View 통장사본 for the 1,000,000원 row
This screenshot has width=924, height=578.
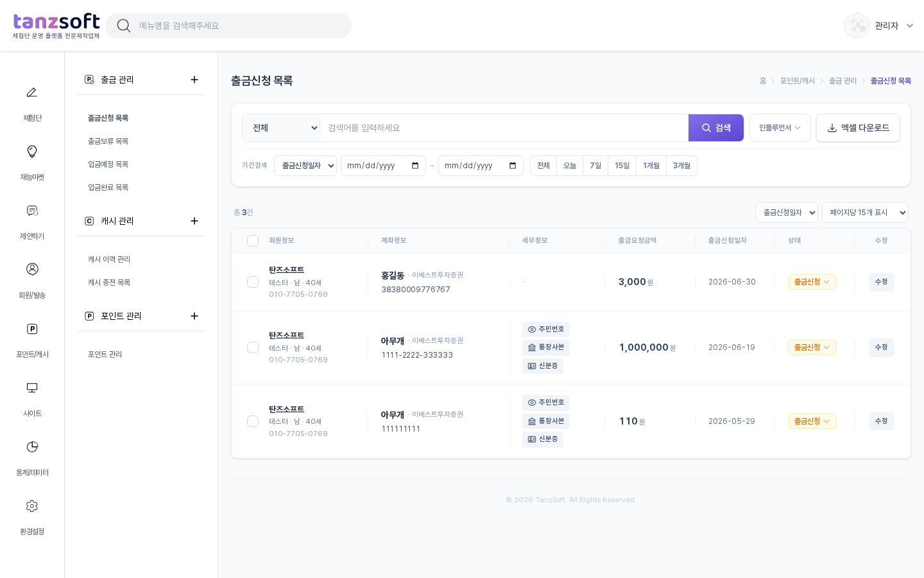coord(546,347)
